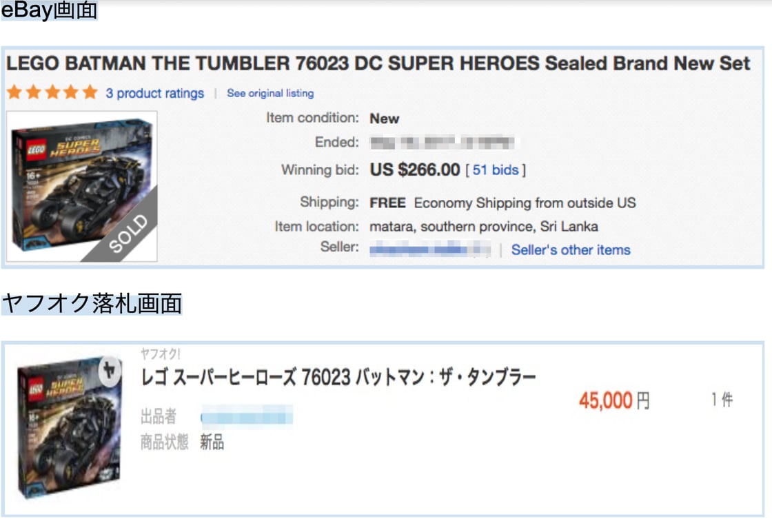
Task: Click the "ヤフオク落札画面" heading
Action: [x=92, y=303]
